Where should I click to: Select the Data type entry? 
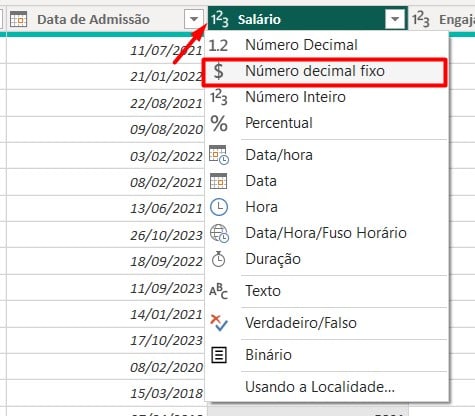click(x=327, y=181)
